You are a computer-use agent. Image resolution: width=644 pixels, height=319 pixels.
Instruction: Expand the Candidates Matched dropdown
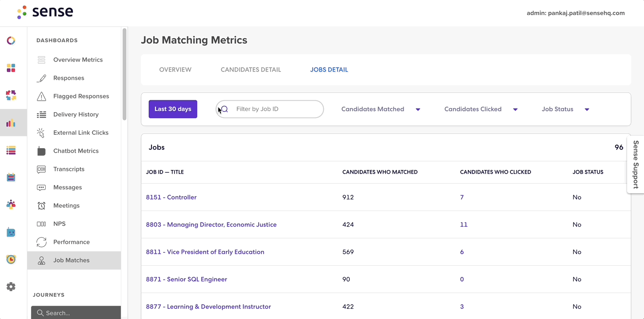tap(381, 109)
